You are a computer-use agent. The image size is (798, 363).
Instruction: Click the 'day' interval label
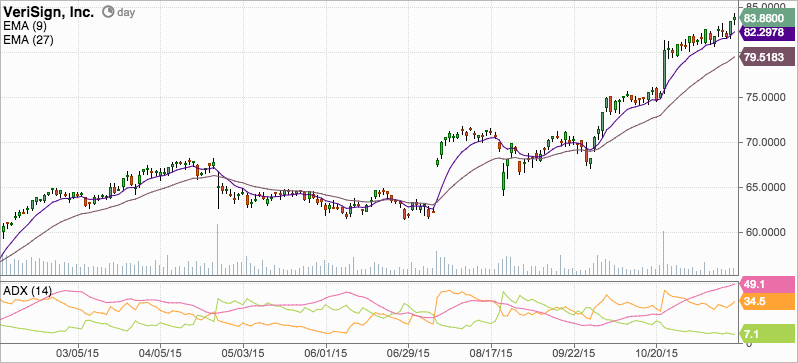coord(126,13)
